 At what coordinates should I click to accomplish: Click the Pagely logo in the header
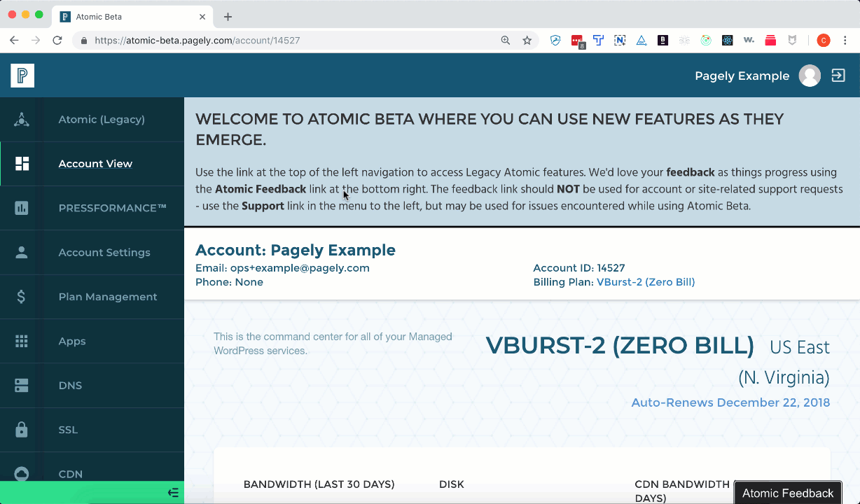pyautogui.click(x=22, y=76)
